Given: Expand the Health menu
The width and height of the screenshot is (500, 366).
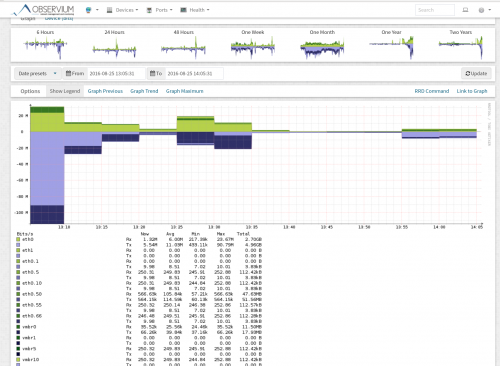Looking at the screenshot, I should (x=195, y=10).
